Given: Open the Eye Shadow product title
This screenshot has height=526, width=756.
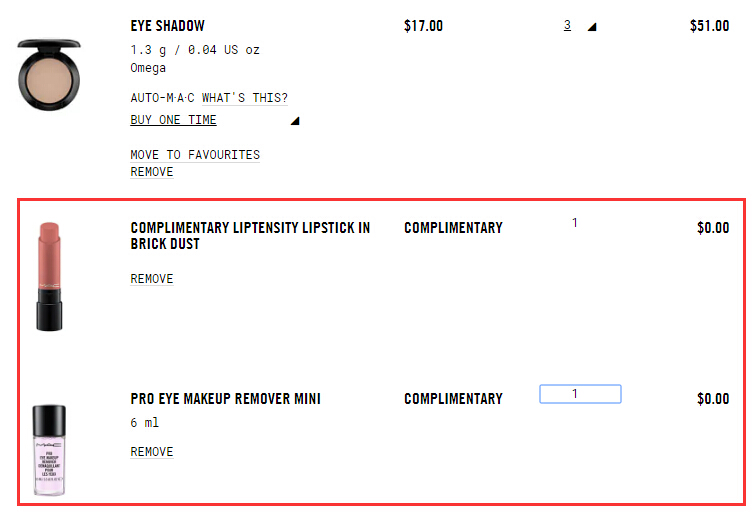Looking at the screenshot, I should (167, 26).
